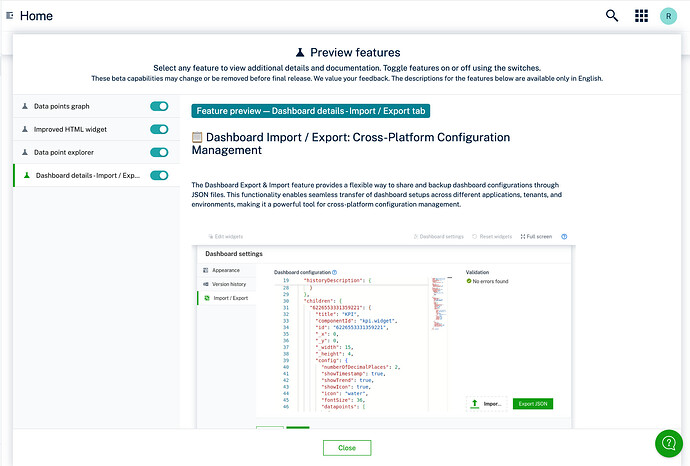The height and width of the screenshot is (466, 690).
Task: Click the flask icon next to Data point explorer
Action: pyautogui.click(x=25, y=152)
